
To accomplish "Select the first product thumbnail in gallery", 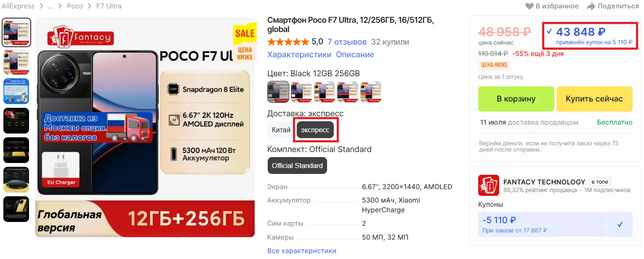I will point(16,32).
